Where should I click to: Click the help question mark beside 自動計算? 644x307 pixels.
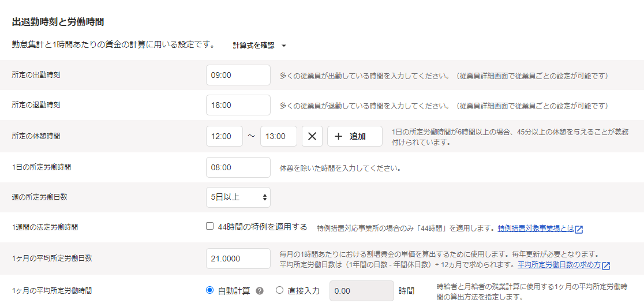(x=260, y=291)
